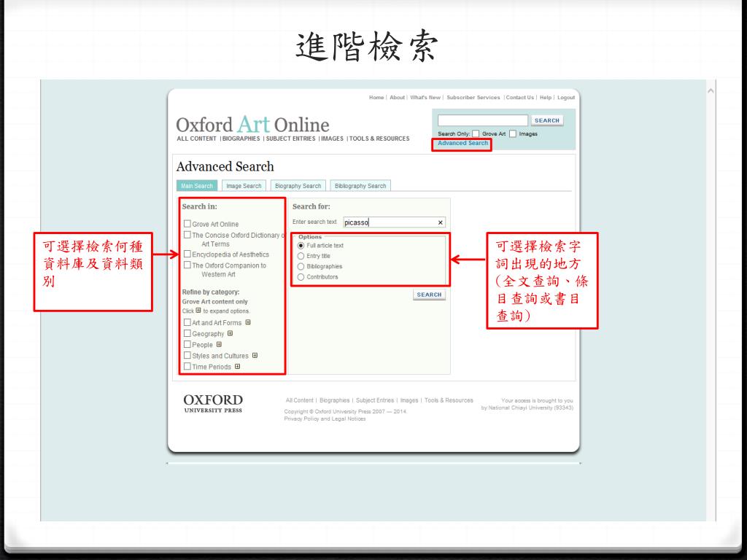Tick the People category checkbox

187,344
